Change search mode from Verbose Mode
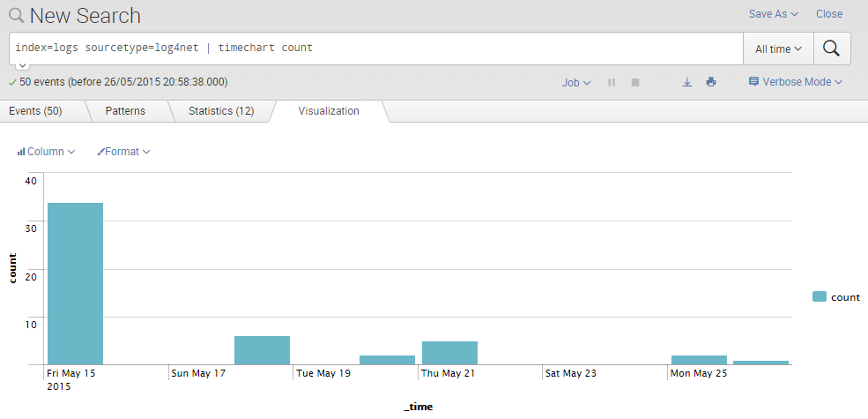This screenshot has height=419, width=868. pyautogui.click(x=795, y=82)
